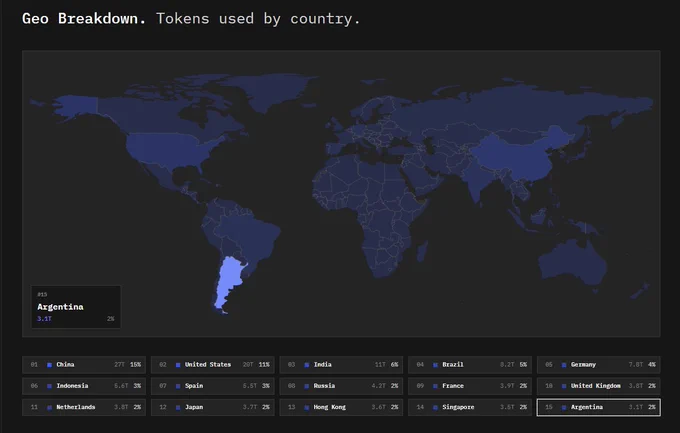Click the blue swatch beside India

tap(307, 365)
